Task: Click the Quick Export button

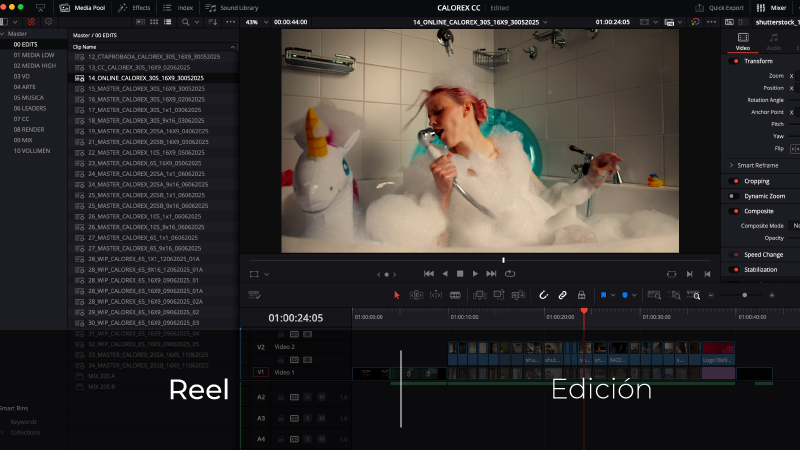Action: coord(719,8)
